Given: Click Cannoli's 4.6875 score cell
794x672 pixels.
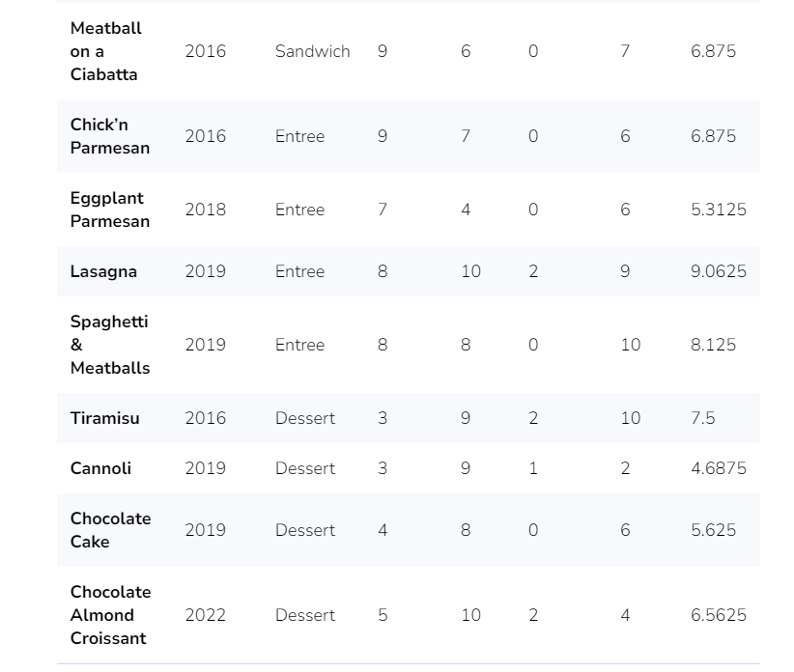Looking at the screenshot, I should click(718, 468).
